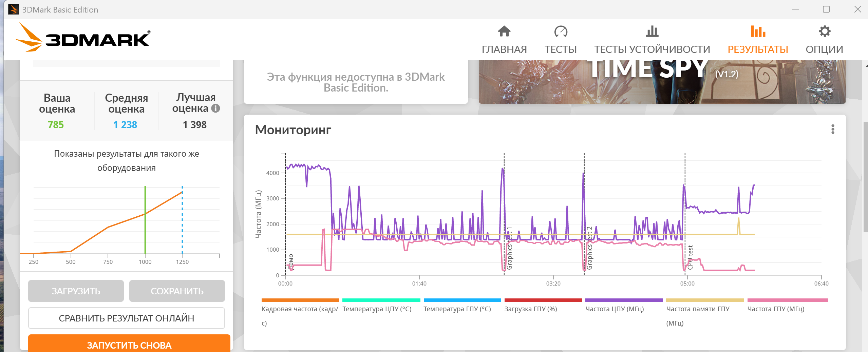Click the СОХРАНИТЬ button
Image resolution: width=868 pixels, height=352 pixels.
point(177,291)
